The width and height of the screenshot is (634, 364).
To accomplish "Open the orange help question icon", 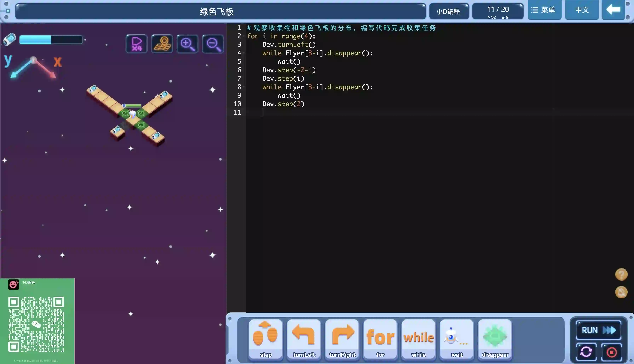I will coord(621,274).
